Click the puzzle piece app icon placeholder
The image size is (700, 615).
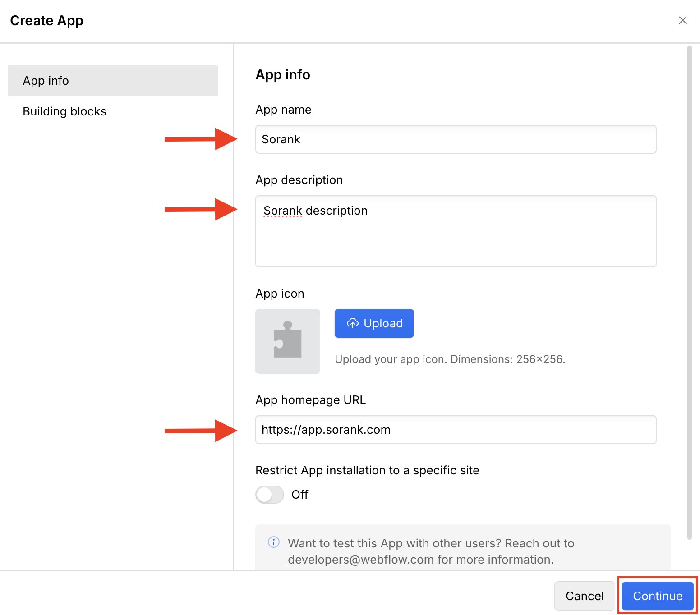(x=288, y=341)
